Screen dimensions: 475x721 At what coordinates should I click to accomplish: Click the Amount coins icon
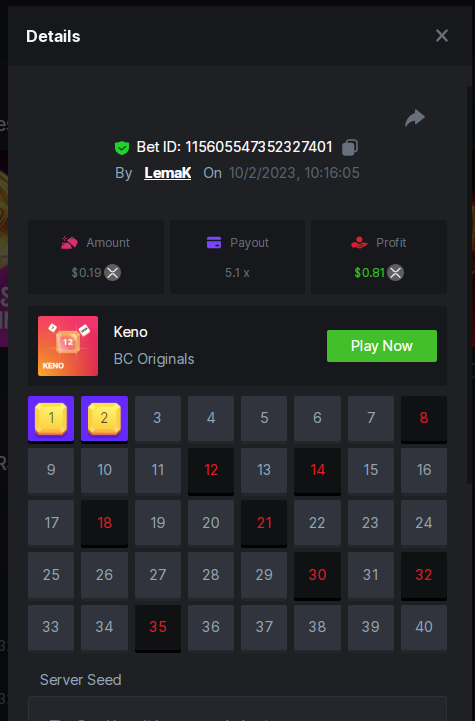[x=69, y=242]
